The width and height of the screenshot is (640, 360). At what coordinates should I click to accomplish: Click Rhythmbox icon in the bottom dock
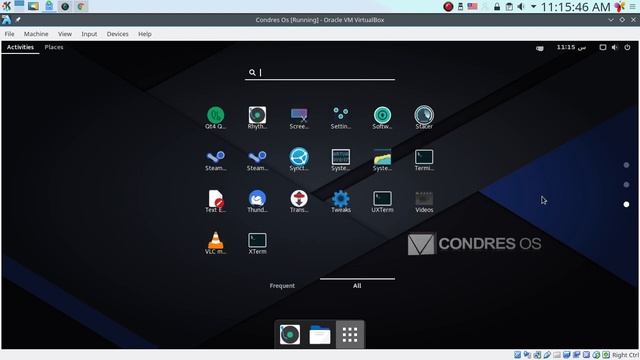290,335
